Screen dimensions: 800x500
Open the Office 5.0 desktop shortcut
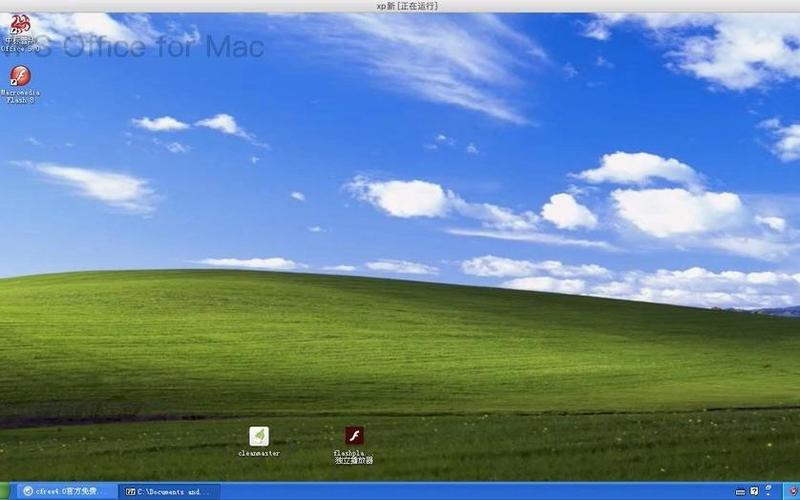pyautogui.click(x=19, y=33)
